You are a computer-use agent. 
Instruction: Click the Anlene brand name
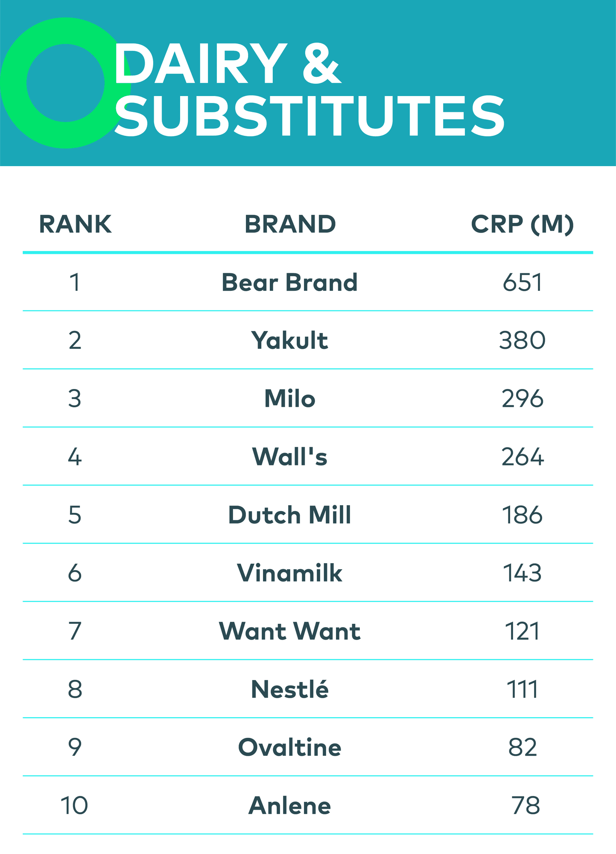coord(289,806)
